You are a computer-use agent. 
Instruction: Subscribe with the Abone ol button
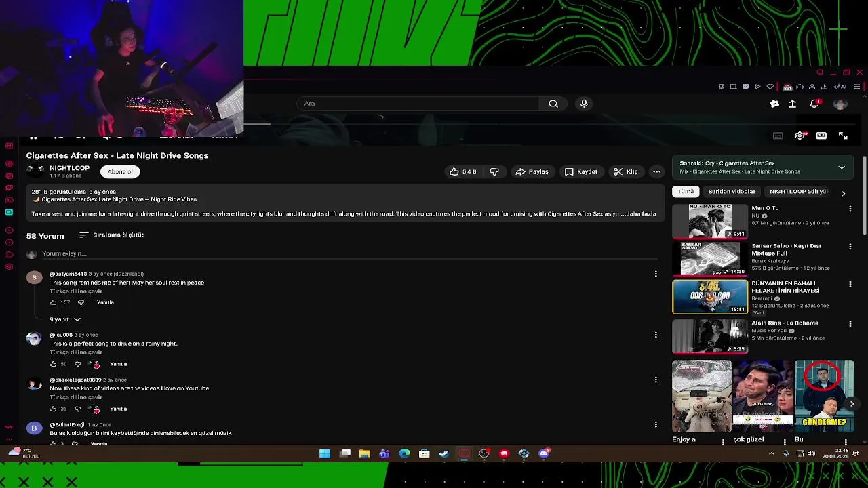tap(120, 171)
